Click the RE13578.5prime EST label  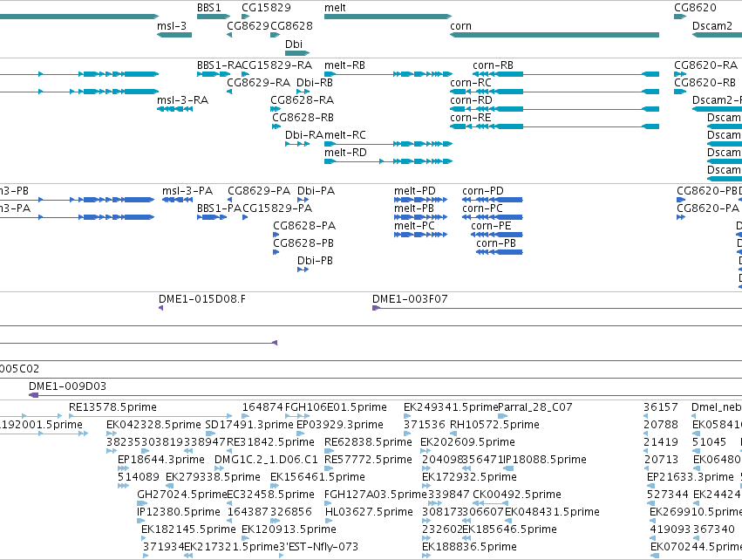[112, 407]
